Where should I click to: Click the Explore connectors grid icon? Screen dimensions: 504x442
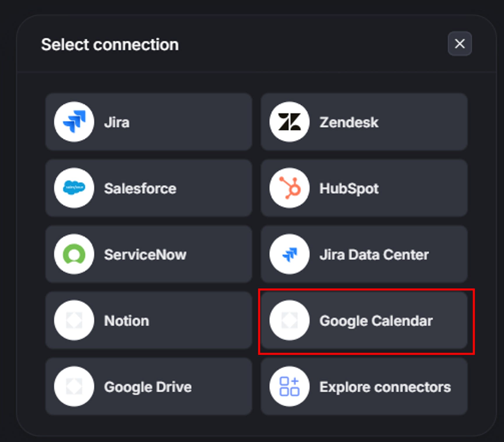[x=289, y=386]
